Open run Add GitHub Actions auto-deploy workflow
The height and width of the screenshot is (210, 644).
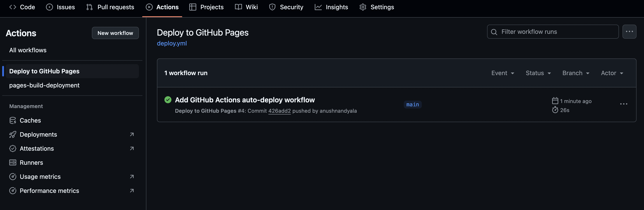point(245,100)
